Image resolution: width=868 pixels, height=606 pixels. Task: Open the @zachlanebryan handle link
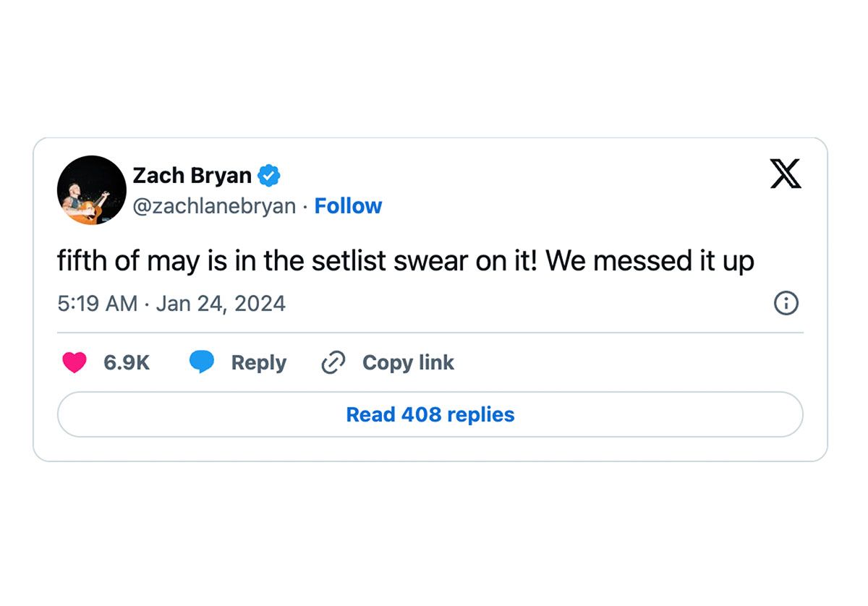214,206
